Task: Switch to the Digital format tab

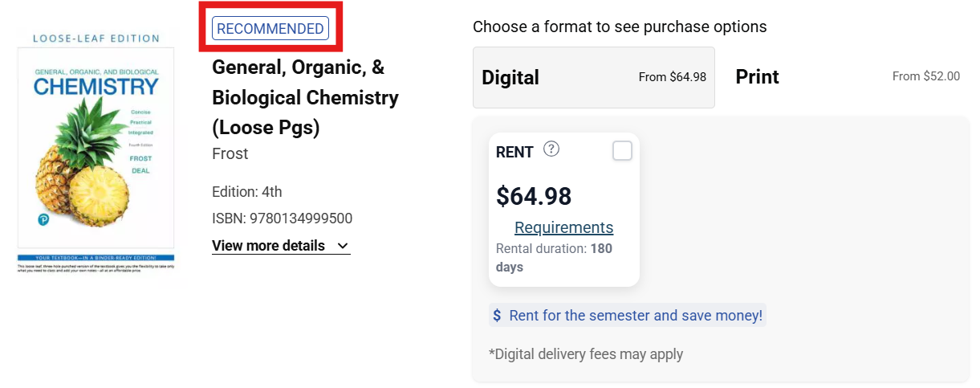Action: [x=594, y=77]
